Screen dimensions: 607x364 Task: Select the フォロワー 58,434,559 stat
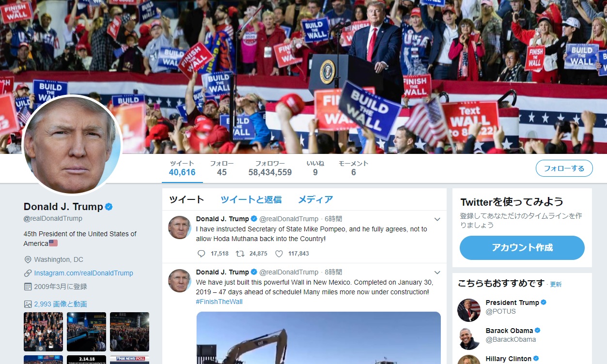(270, 168)
